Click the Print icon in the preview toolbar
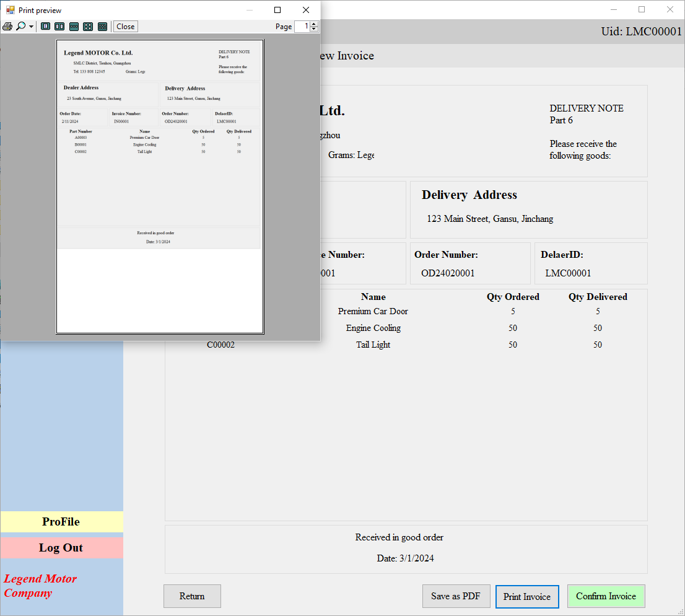 coord(7,26)
